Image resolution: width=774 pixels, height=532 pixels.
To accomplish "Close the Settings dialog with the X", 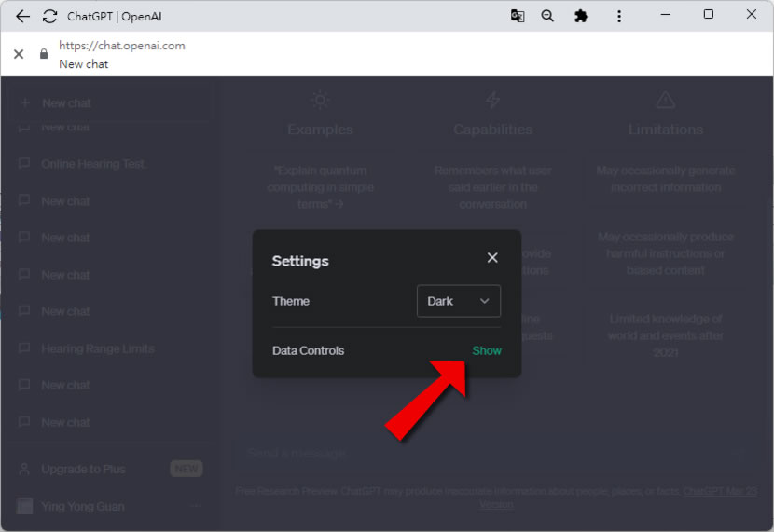I will (492, 258).
